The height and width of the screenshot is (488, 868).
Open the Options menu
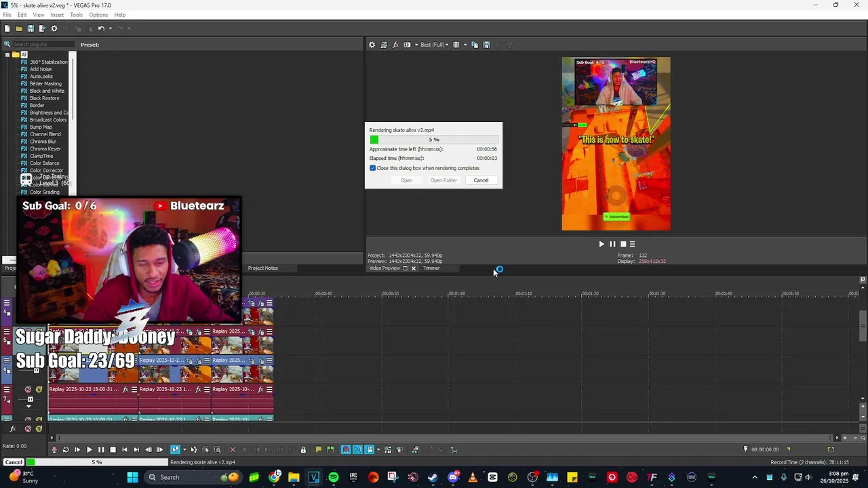click(x=98, y=15)
